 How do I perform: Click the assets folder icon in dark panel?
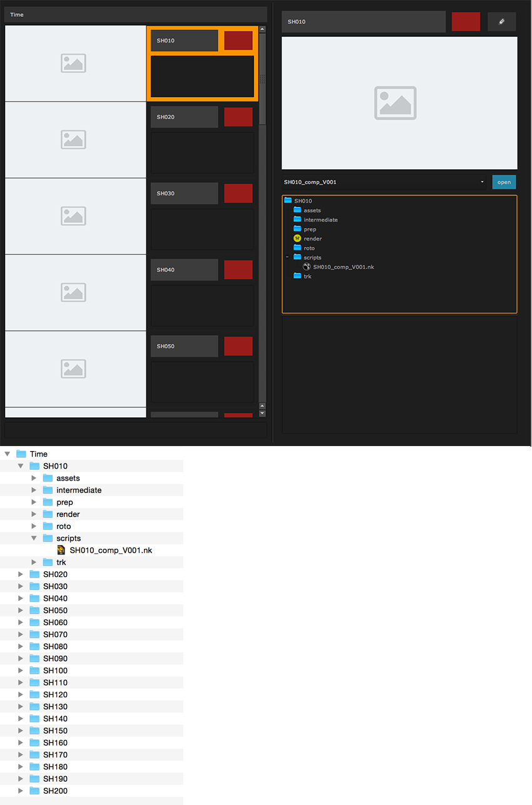pyautogui.click(x=297, y=210)
